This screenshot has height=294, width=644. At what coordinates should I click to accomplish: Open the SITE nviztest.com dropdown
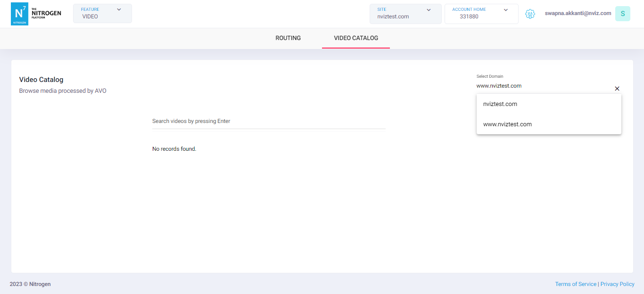405,14
